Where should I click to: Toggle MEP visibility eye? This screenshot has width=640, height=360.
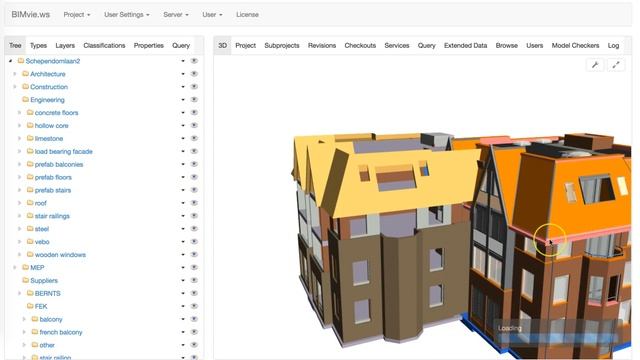pyautogui.click(x=194, y=267)
